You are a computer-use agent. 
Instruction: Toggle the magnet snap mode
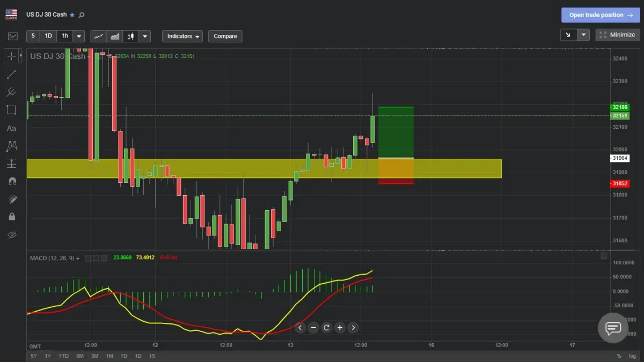point(12,181)
